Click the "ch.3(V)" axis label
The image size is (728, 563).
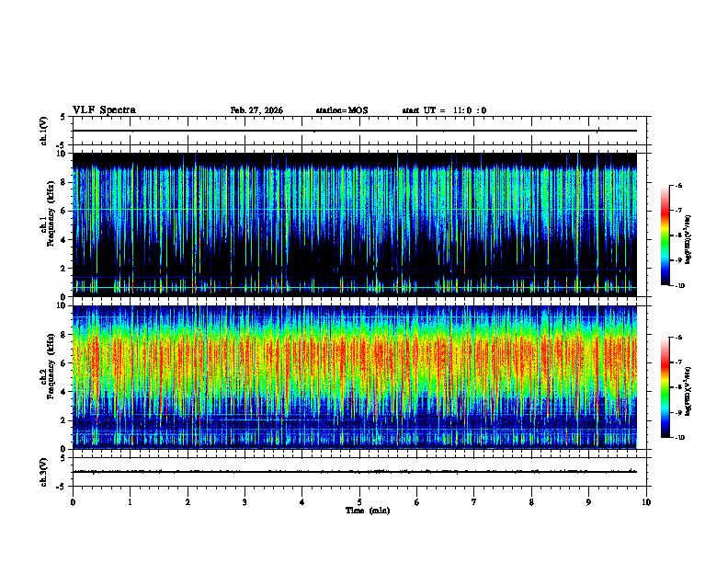tap(44, 472)
